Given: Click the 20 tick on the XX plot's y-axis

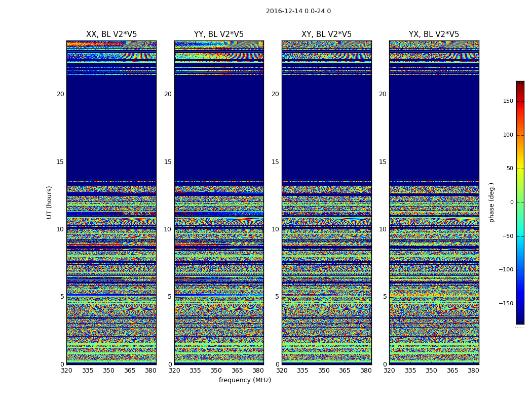Looking at the screenshot, I should pos(60,94).
